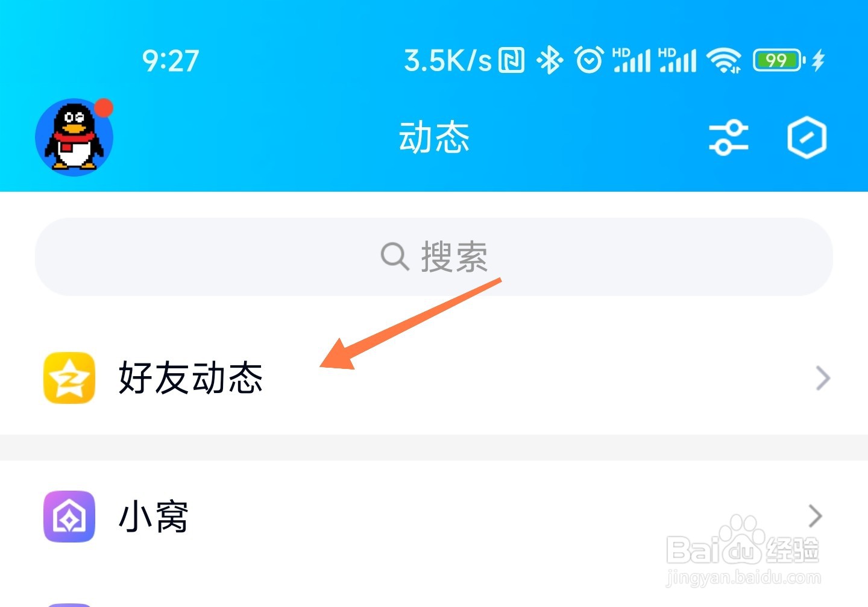Tap the 9:27 clock in status bar
This screenshot has width=868, height=607.
pos(171,61)
